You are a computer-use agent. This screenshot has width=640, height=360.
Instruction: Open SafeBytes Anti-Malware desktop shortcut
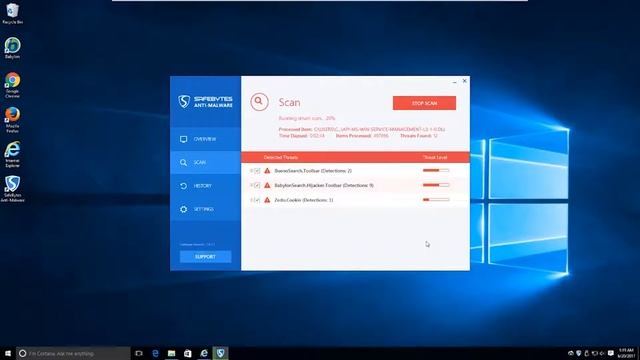pyautogui.click(x=12, y=189)
